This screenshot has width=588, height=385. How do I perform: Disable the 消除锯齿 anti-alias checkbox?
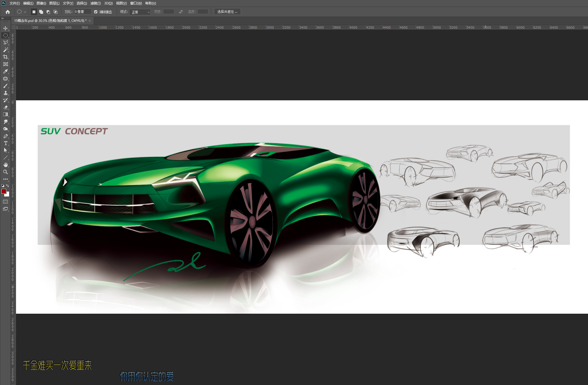tap(96, 12)
